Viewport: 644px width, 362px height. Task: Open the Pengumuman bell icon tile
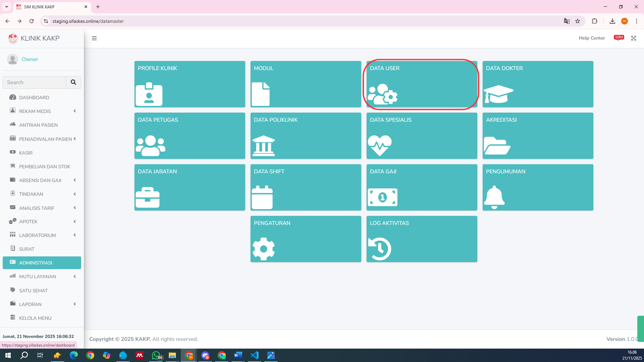click(494, 197)
